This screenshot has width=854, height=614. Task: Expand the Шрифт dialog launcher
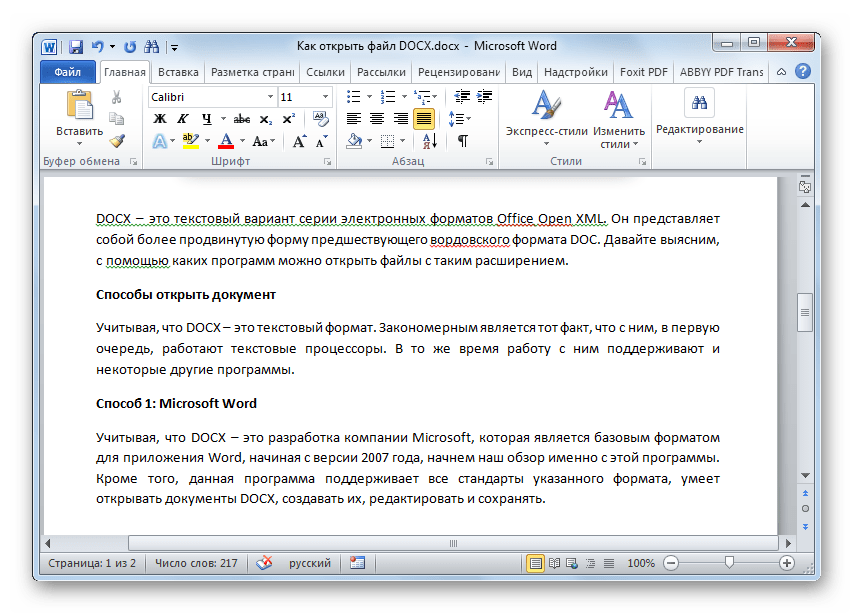point(327,162)
